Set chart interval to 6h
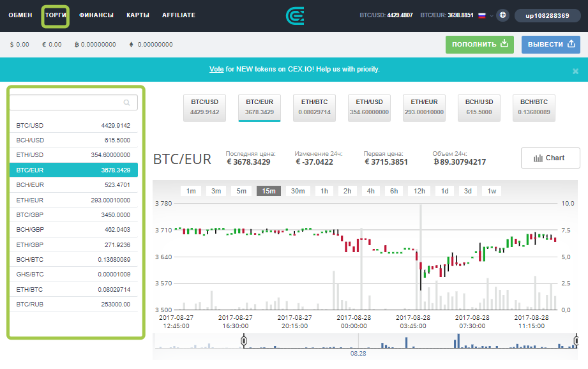Screen dimensions: 588x369 394,191
